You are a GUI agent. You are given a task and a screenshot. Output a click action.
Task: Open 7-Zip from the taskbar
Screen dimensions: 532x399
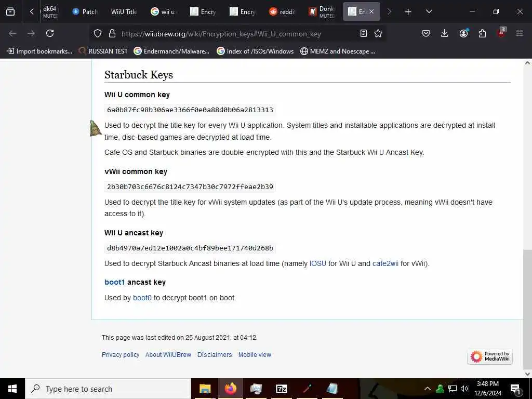pyautogui.click(x=282, y=389)
